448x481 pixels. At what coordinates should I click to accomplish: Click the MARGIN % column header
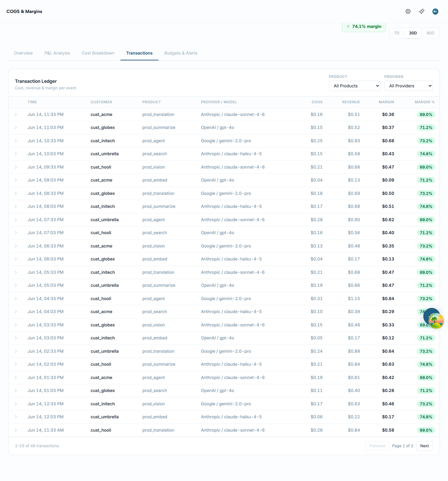(424, 102)
